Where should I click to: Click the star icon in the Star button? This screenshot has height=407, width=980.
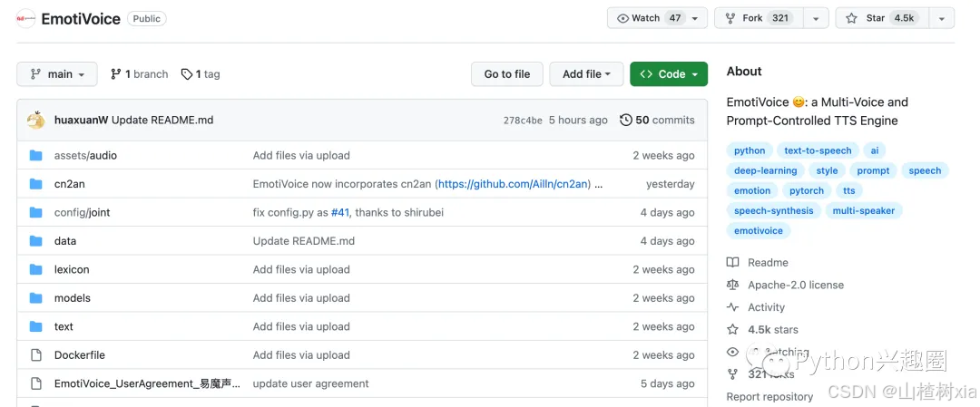[x=851, y=18]
